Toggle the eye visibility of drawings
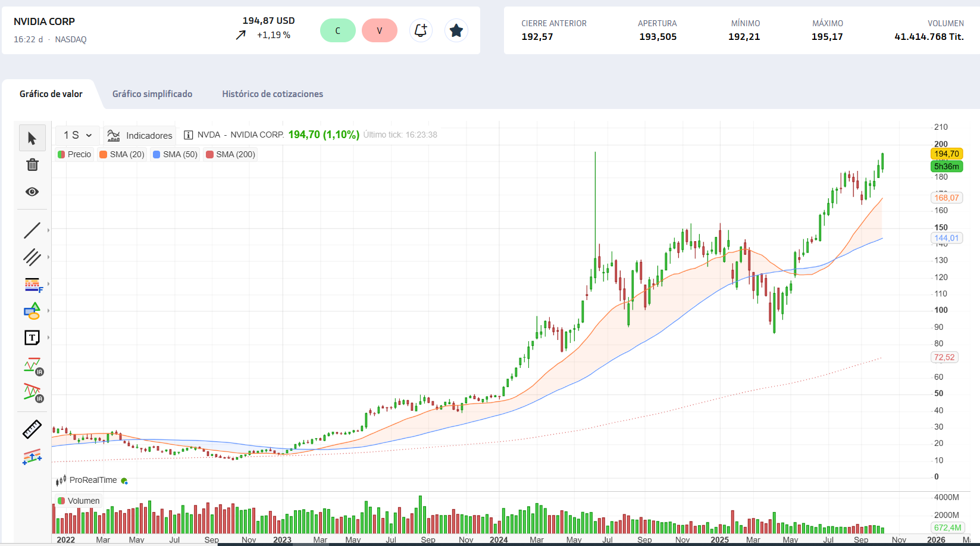The image size is (980, 546). coord(32,192)
